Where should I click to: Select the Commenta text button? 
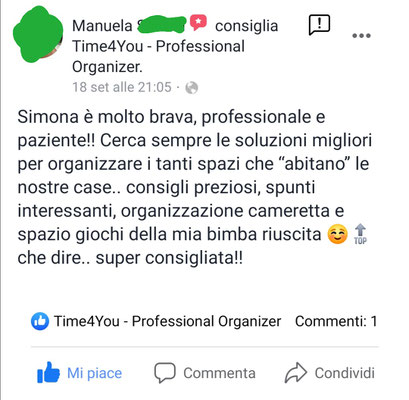(x=219, y=373)
